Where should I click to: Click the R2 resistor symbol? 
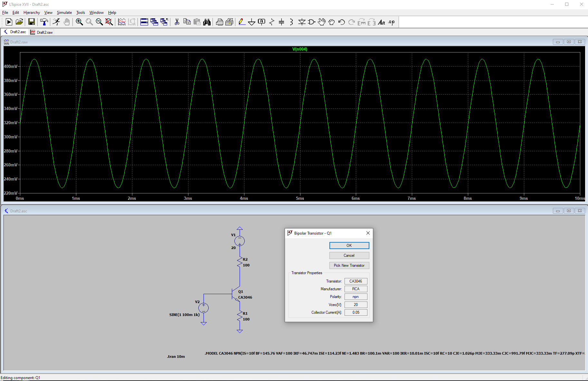point(240,262)
